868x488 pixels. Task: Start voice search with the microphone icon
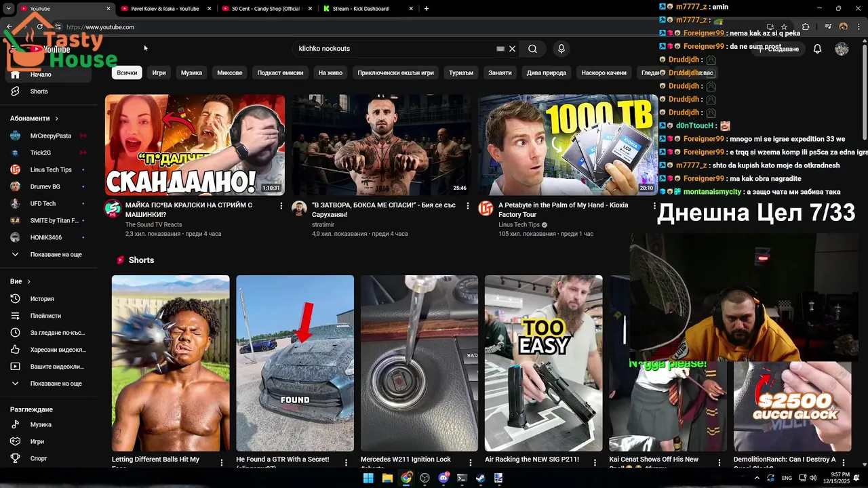(561, 49)
